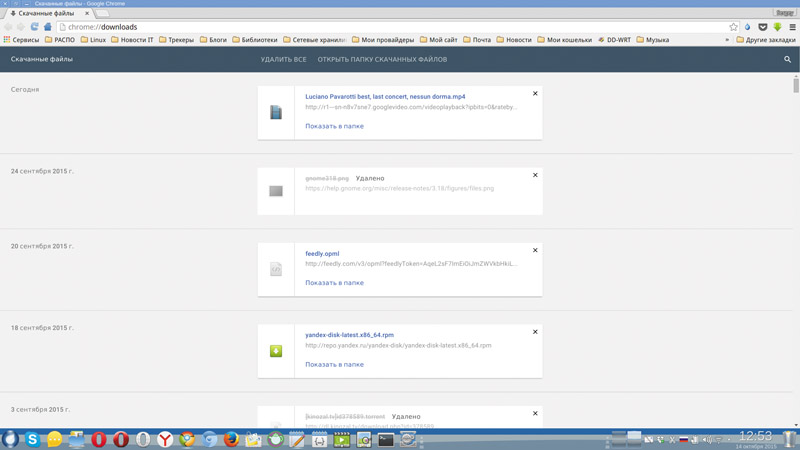Viewport: 800px width, 450px height.
Task: Reload the downloads page
Action: (x=34, y=27)
